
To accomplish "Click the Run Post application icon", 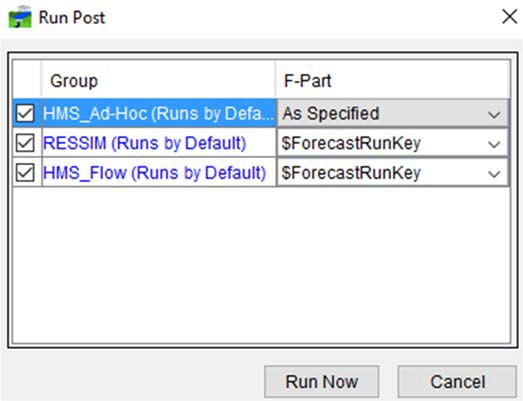I will tap(20, 17).
